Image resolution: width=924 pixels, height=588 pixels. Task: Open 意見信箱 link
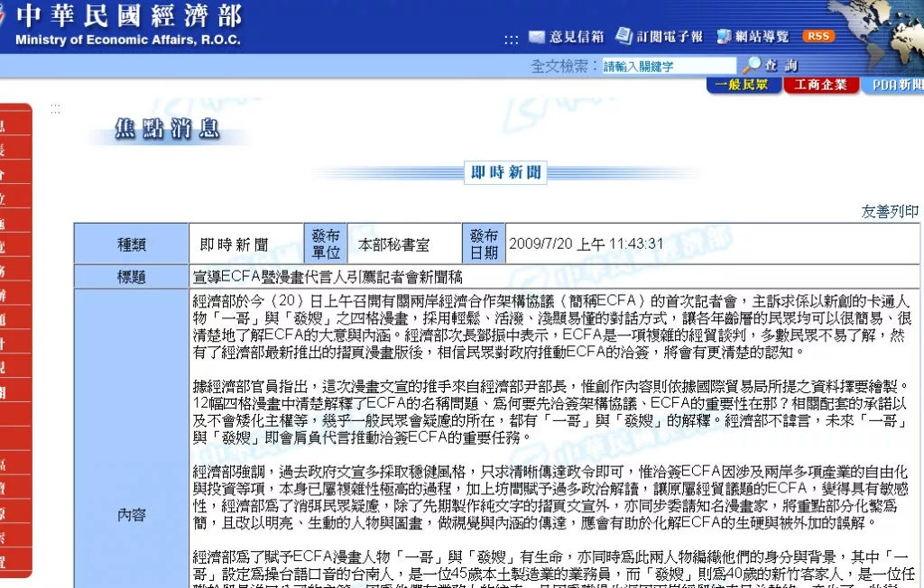pyautogui.click(x=577, y=37)
